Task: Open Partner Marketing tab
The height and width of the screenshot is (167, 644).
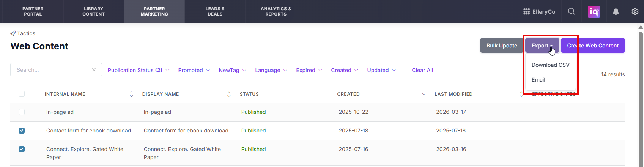Action: pyautogui.click(x=154, y=11)
